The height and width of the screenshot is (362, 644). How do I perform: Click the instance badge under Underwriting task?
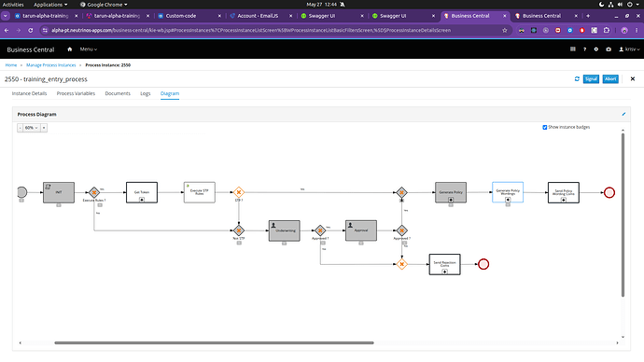(x=285, y=244)
